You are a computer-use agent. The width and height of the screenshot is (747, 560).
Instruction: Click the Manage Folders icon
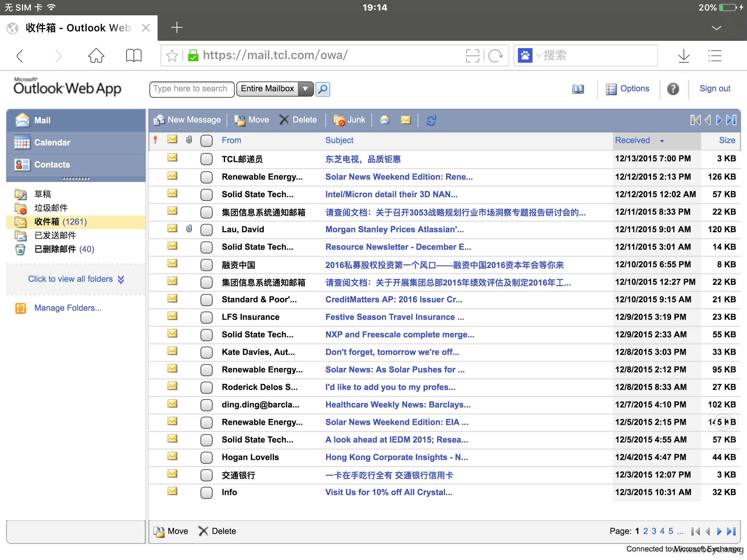21,308
